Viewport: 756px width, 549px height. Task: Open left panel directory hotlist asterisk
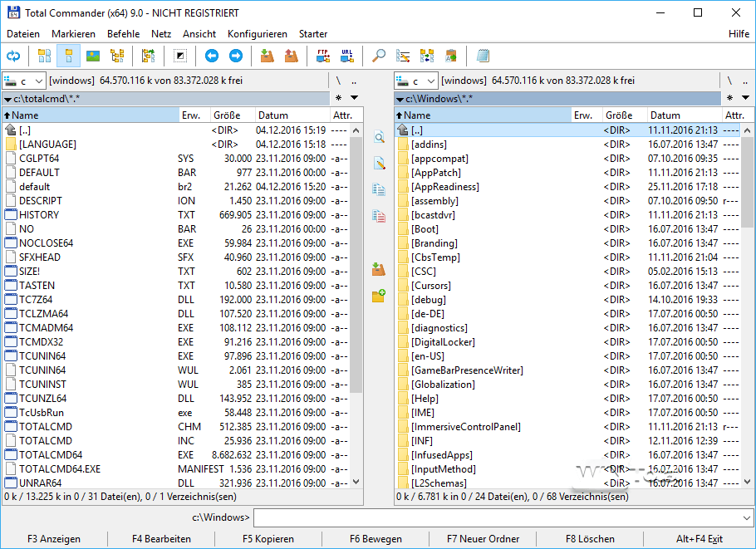[x=338, y=98]
